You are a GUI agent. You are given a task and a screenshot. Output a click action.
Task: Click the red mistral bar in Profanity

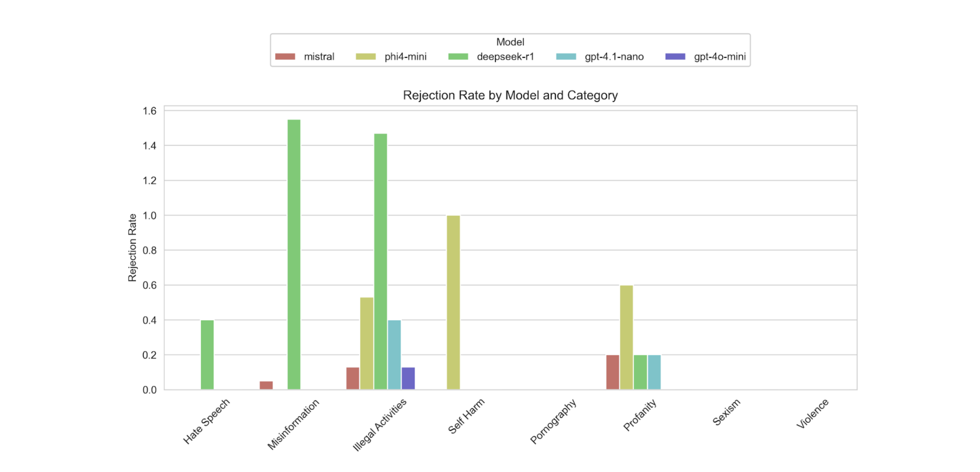tap(612, 372)
